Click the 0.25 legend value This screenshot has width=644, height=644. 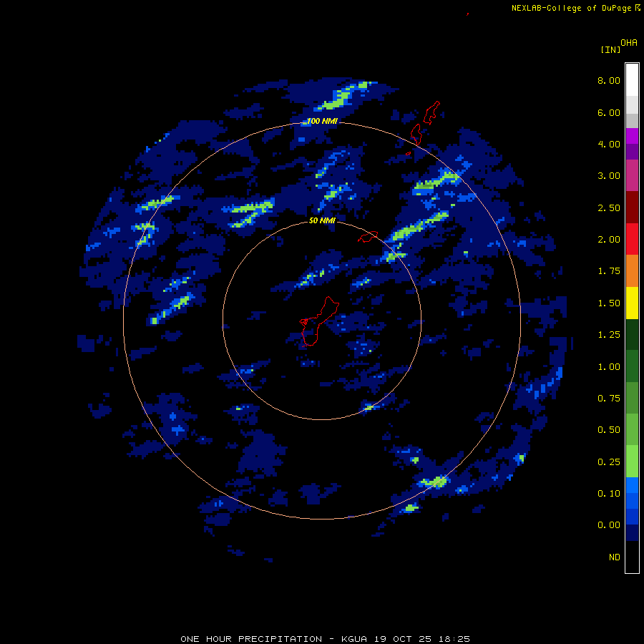[609, 462]
